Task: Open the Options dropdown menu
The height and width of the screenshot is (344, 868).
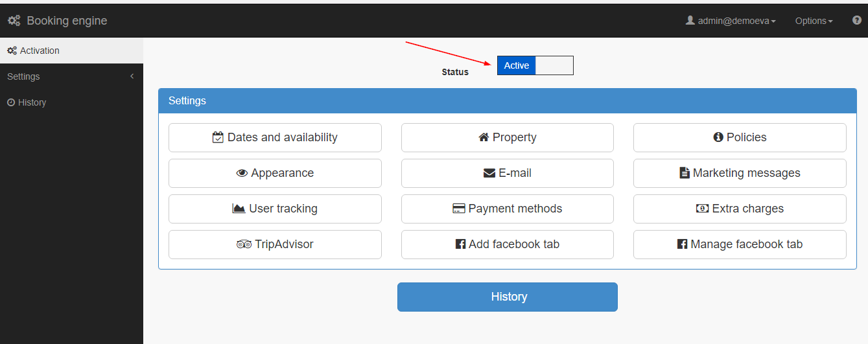Action: click(814, 21)
